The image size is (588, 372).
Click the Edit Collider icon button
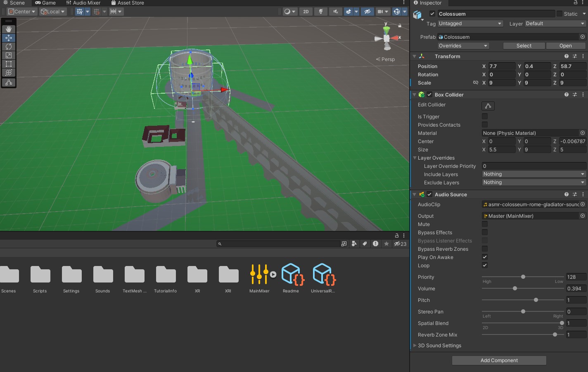click(x=488, y=106)
